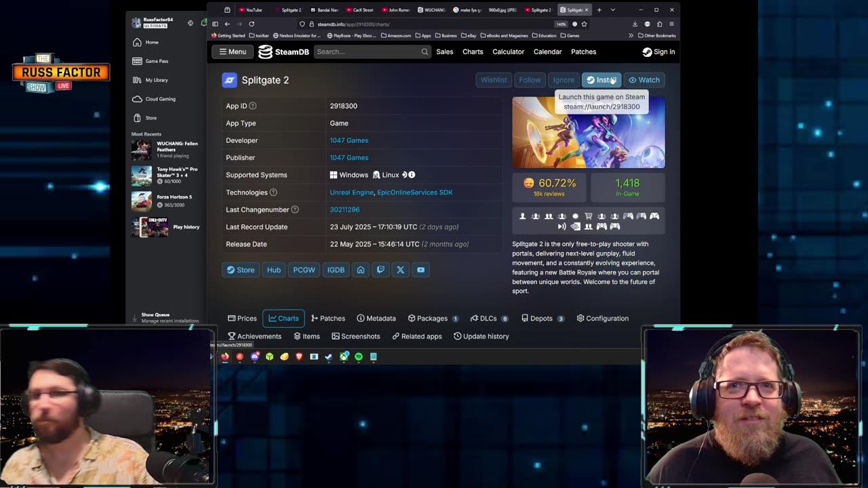Click the 60.72% review score box
Viewport: 868px width, 488px height.
click(549, 187)
